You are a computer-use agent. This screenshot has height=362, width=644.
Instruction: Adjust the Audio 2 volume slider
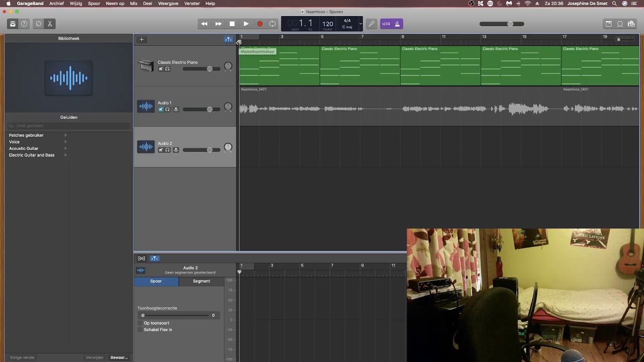click(x=201, y=150)
